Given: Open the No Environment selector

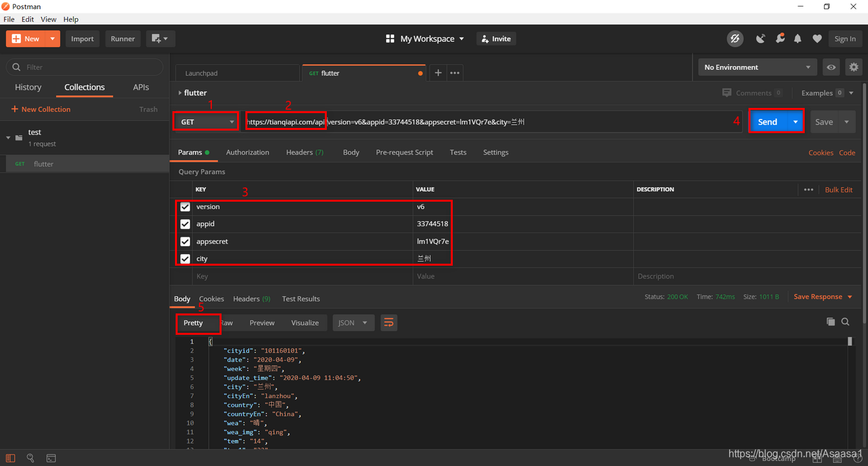Looking at the screenshot, I should [x=758, y=67].
